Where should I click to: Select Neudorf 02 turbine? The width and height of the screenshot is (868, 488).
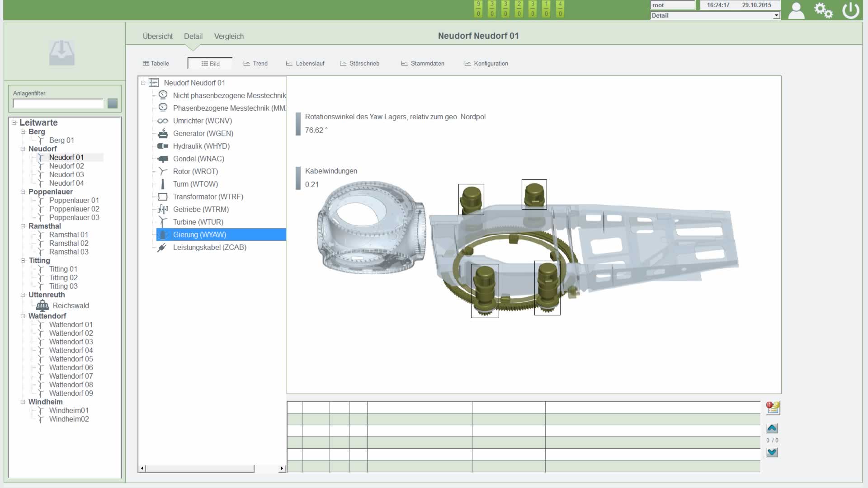(x=66, y=166)
